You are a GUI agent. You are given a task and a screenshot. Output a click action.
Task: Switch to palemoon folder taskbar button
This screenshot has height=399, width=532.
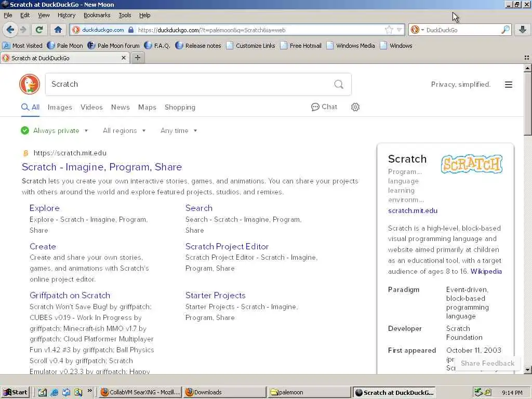pyautogui.click(x=309, y=392)
